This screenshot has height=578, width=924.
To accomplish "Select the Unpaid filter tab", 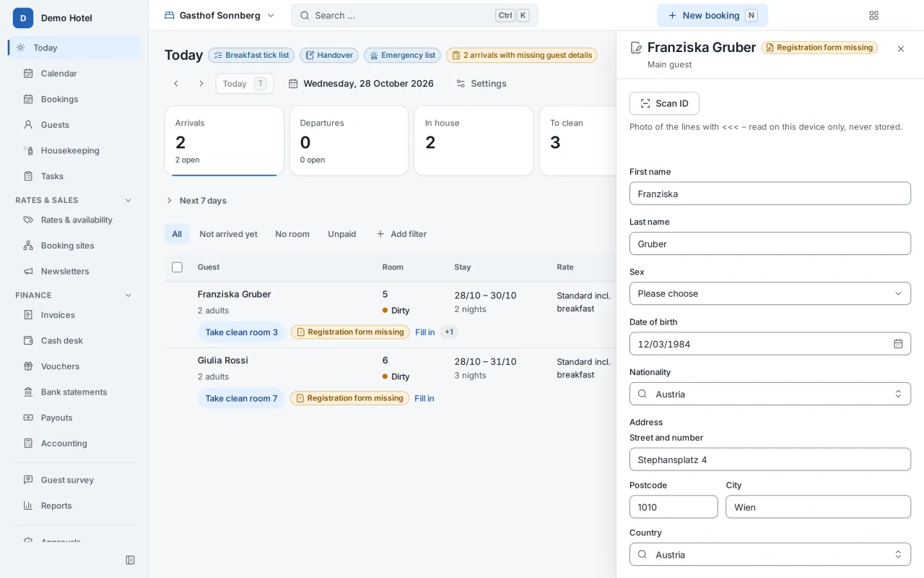I will pyautogui.click(x=342, y=234).
